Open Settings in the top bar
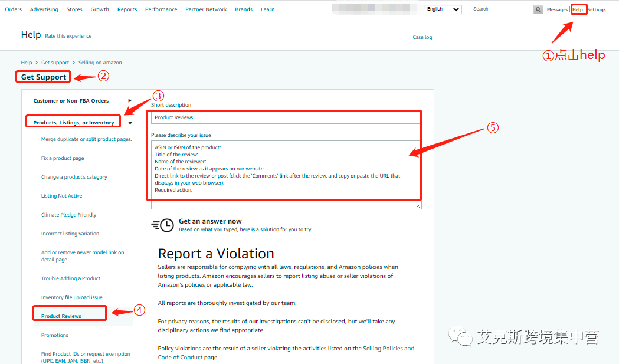 coord(597,9)
